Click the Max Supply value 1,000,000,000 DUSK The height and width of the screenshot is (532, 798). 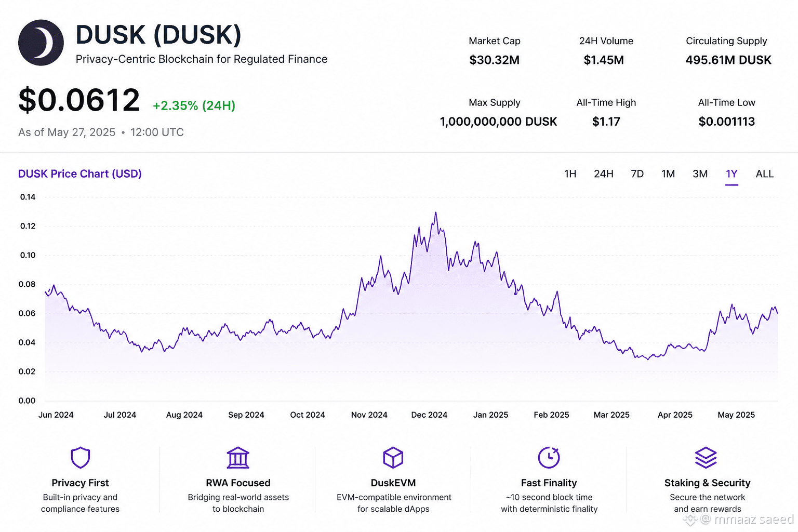[x=498, y=122]
